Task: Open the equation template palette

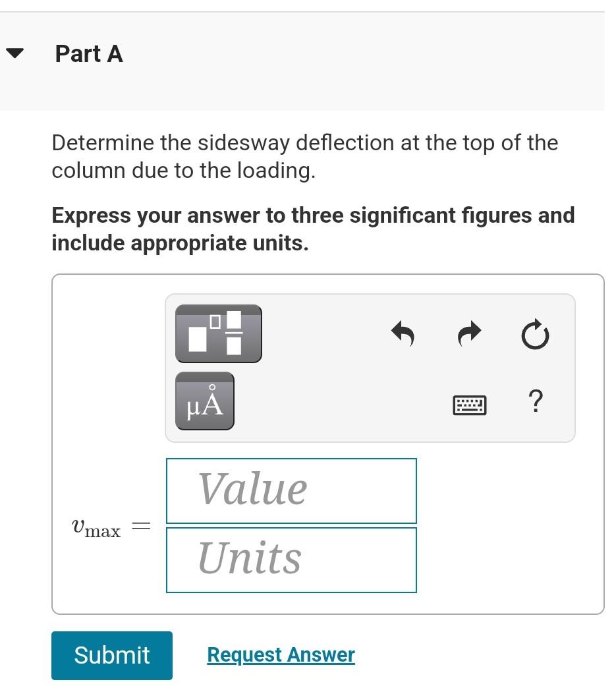Action: tap(218, 333)
